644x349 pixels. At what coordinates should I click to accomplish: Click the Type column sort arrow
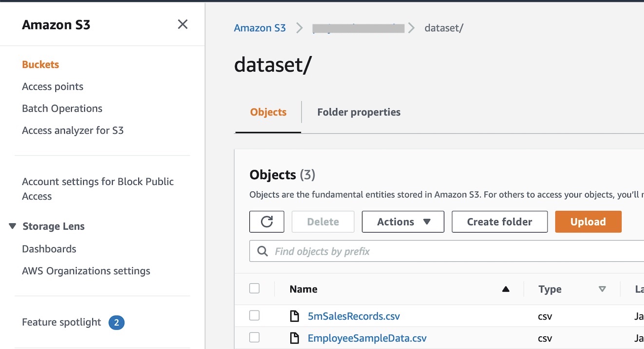[602, 290]
